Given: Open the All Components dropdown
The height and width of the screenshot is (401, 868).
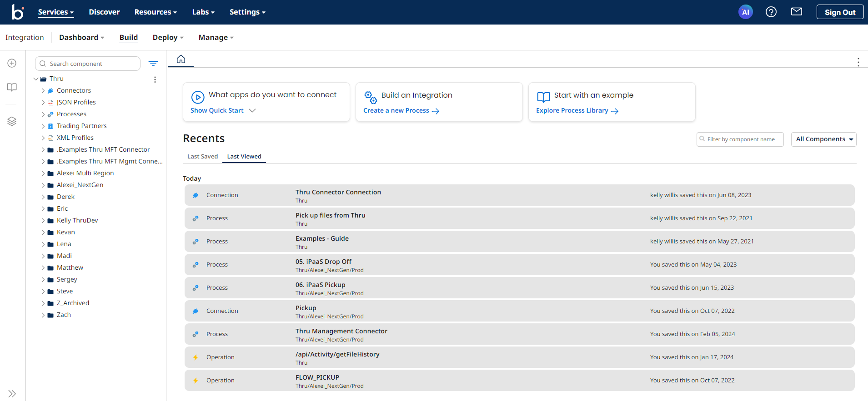Looking at the screenshot, I should (823, 139).
